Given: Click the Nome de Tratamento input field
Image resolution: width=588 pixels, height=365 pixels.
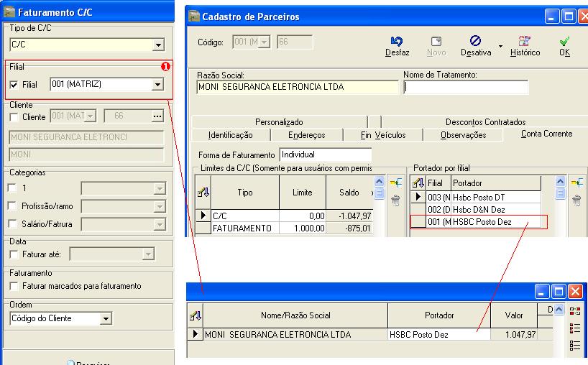Looking at the screenshot, I should [465, 87].
